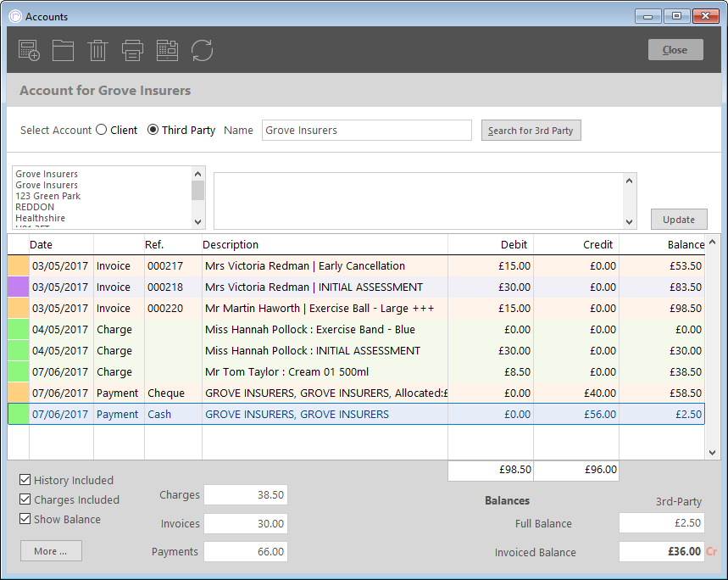Select the Cheque payment row
This screenshot has width=728, height=580.
click(x=356, y=393)
